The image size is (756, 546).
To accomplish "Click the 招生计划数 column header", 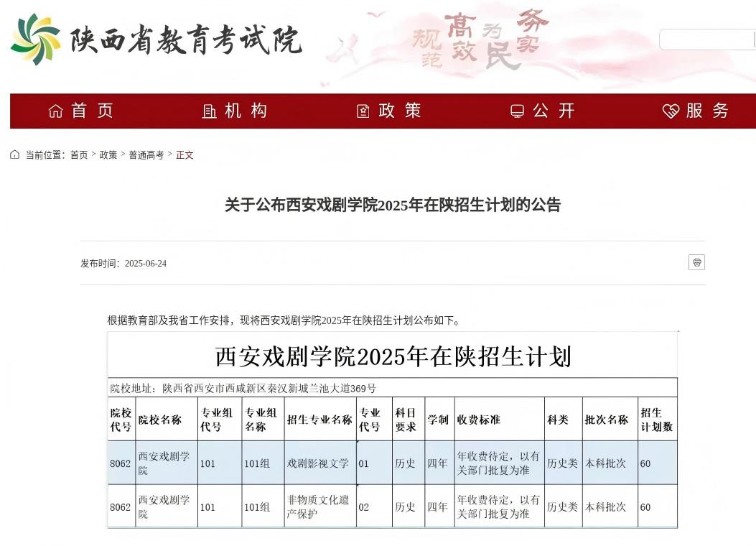I will point(656,420).
